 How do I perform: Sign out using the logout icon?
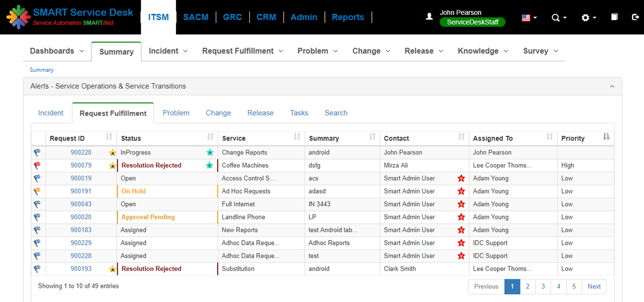tap(635, 17)
